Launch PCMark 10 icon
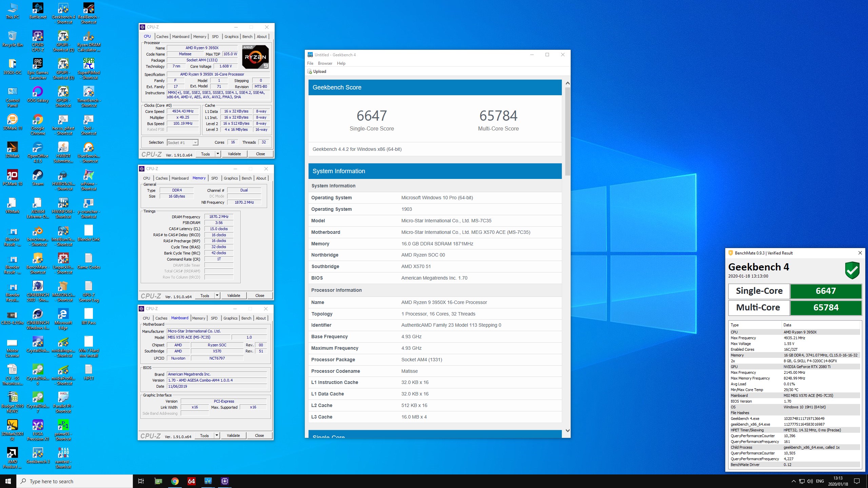Image resolution: width=868 pixels, height=488 pixels. pyautogui.click(x=13, y=178)
